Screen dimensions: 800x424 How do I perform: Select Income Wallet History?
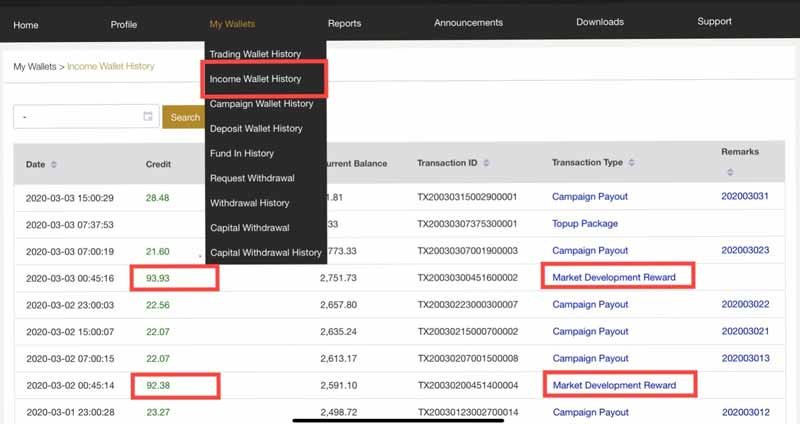click(256, 79)
